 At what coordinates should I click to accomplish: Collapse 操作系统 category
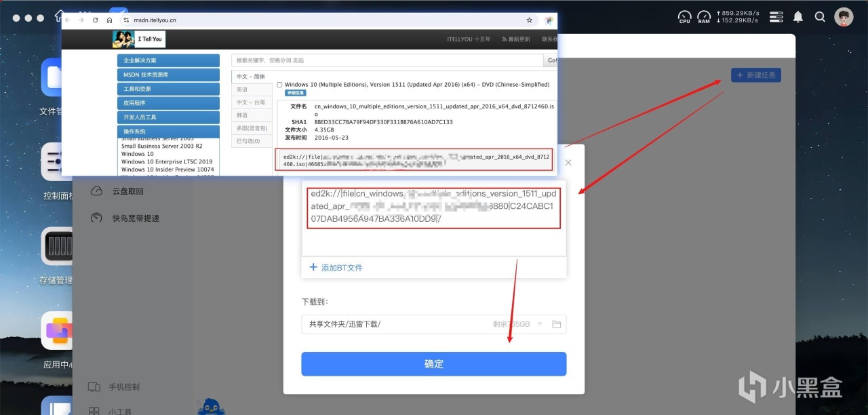coord(168,132)
